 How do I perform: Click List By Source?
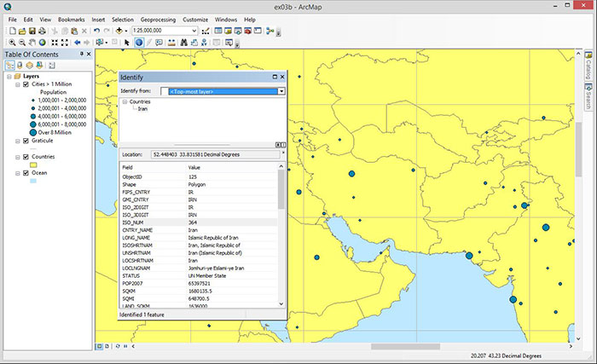coord(20,65)
